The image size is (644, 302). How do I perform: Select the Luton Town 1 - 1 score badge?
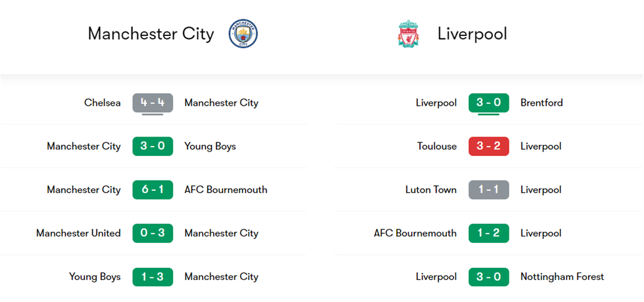click(x=489, y=189)
